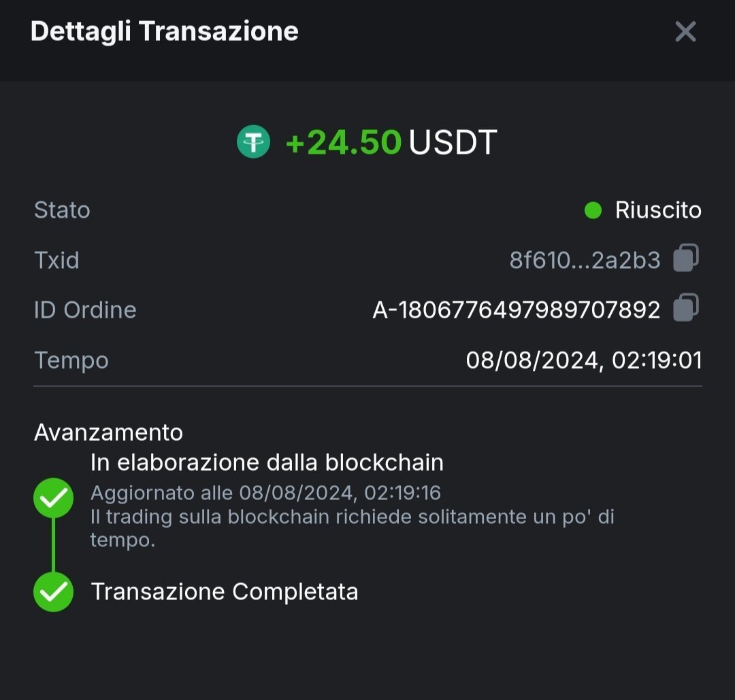Click the Riuscito status text
Viewport: 735px width, 700px height.
658,210
